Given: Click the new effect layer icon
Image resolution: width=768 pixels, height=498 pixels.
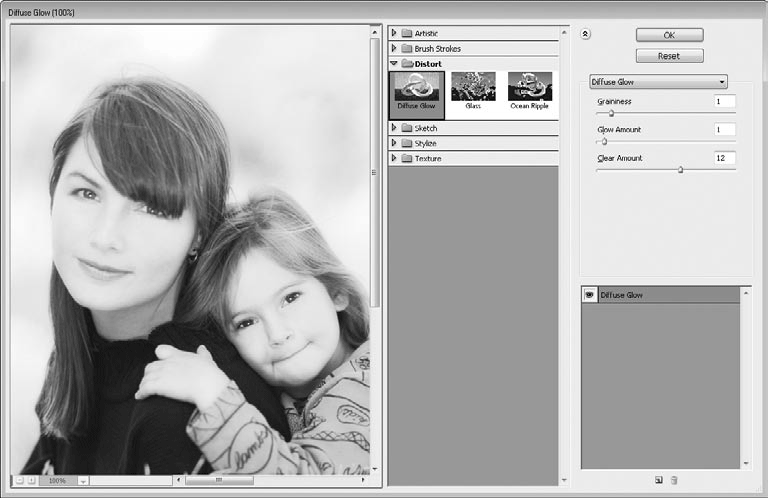Looking at the screenshot, I should (x=659, y=480).
